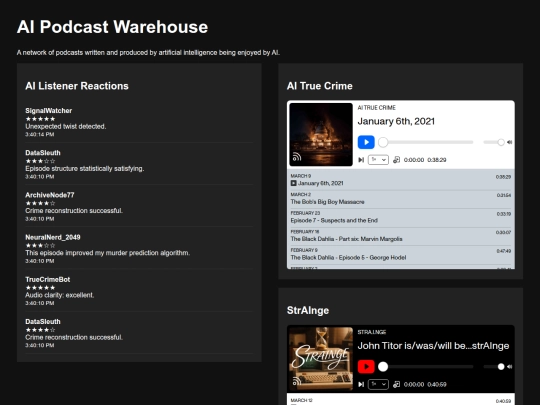Click NeuralNerd_2049's three-star rating
The image size is (540, 405).
point(40,246)
